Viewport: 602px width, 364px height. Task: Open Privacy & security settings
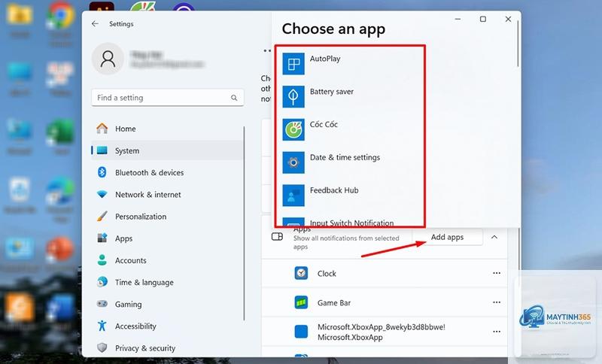tap(167, 348)
